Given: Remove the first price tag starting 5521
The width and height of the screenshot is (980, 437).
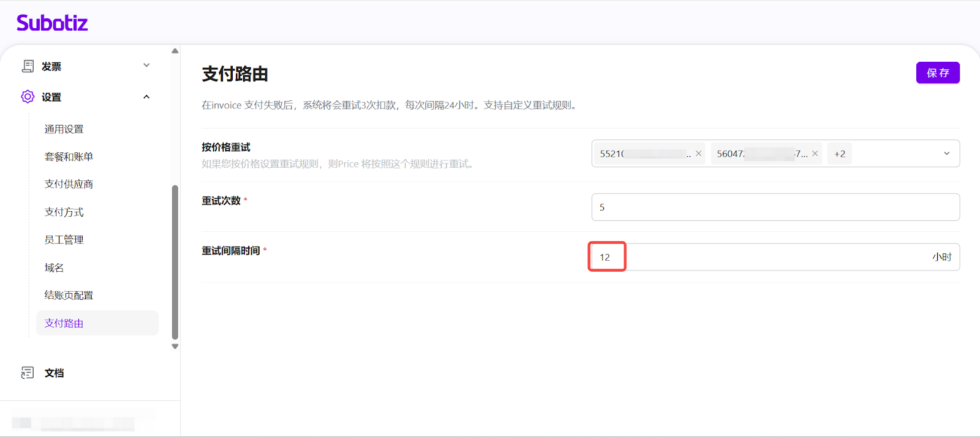Looking at the screenshot, I should [x=698, y=154].
